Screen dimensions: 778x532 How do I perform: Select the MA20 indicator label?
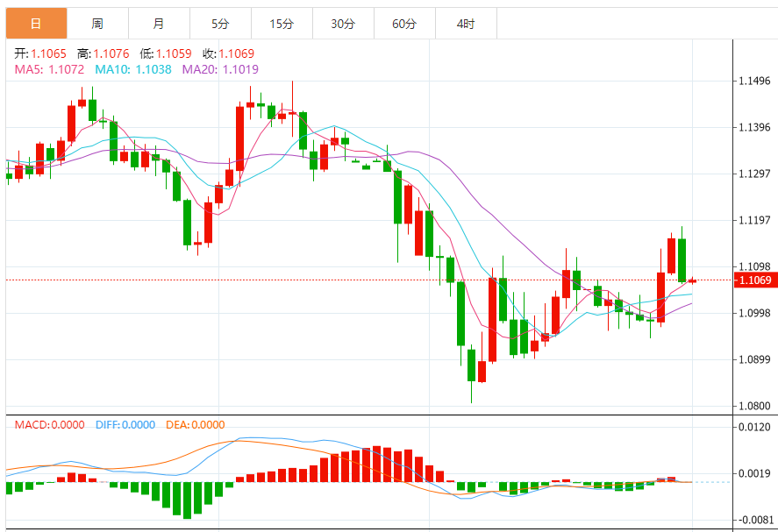220,69
